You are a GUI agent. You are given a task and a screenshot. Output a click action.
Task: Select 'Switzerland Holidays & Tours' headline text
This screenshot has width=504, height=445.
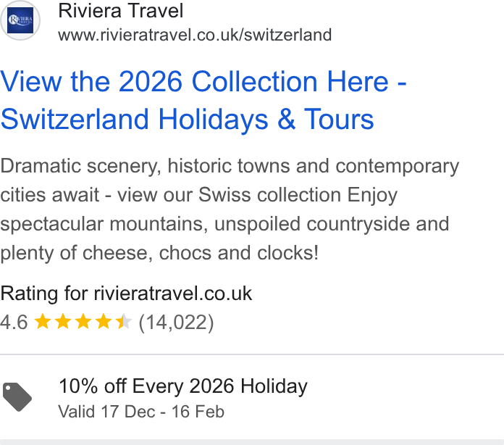point(187,120)
